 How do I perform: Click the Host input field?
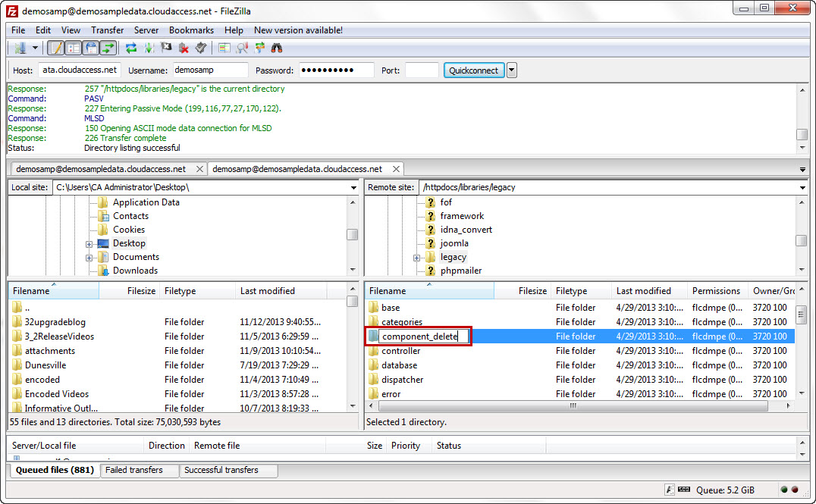point(80,70)
